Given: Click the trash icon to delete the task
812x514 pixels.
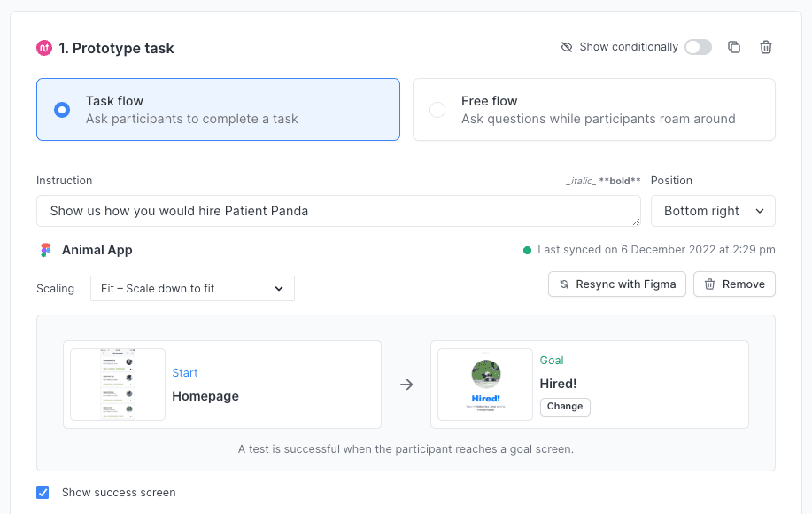Looking at the screenshot, I should tap(765, 47).
